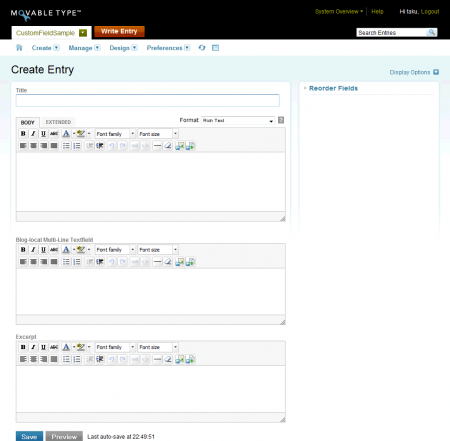
Task: Open text color picker in Body editor
Action: point(66,134)
